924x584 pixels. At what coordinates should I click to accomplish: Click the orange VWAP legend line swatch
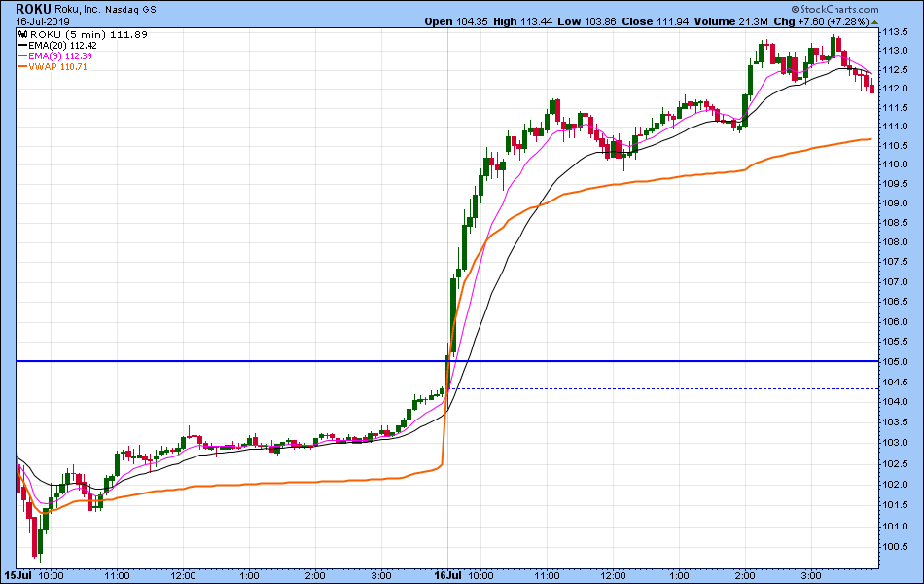21,67
